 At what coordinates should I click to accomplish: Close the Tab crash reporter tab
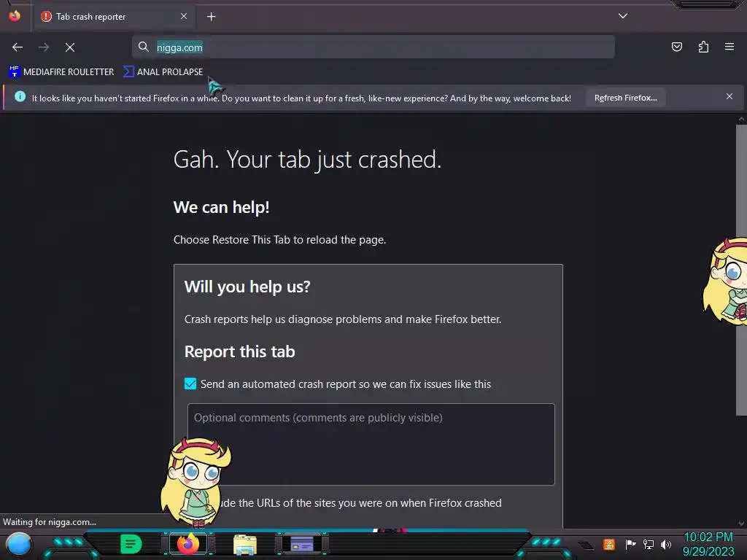tap(184, 16)
